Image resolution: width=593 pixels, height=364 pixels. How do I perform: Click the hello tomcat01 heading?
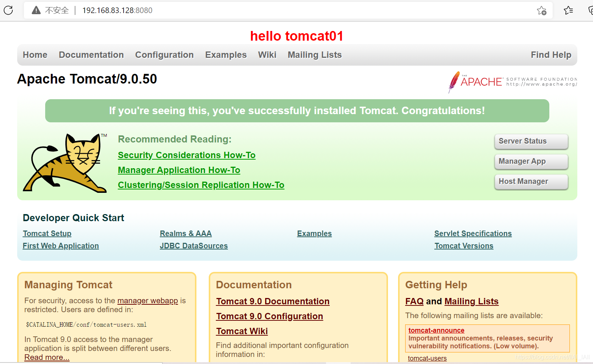pos(296,36)
